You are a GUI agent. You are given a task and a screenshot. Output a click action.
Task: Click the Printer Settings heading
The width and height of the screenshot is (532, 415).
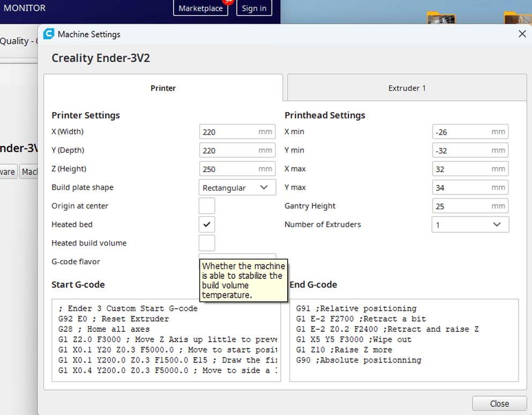tap(86, 115)
